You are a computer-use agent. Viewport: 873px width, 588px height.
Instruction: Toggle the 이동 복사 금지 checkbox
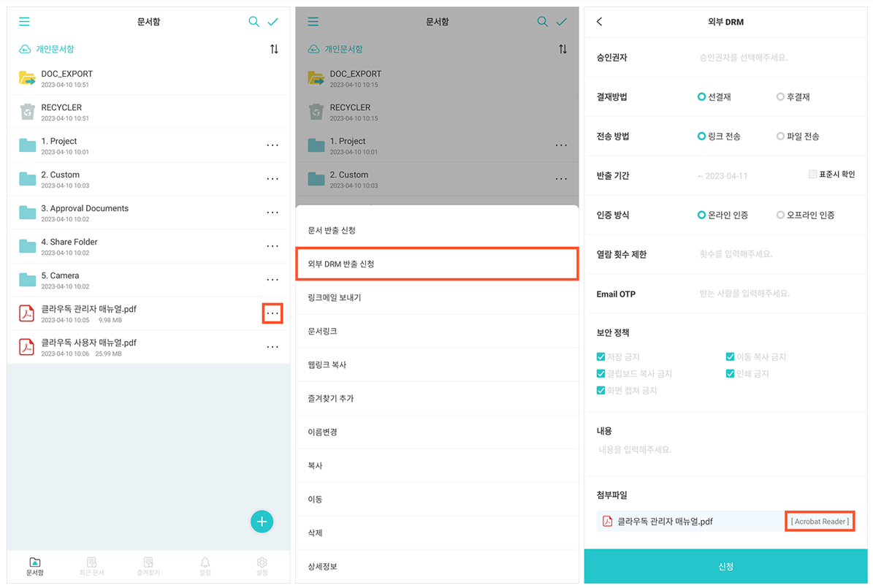pyautogui.click(x=730, y=357)
